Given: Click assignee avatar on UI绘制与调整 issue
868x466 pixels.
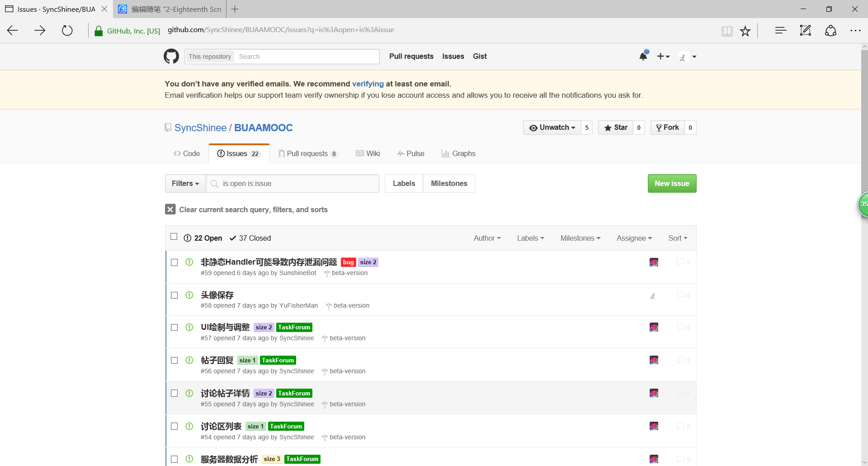Looking at the screenshot, I should (654, 327).
